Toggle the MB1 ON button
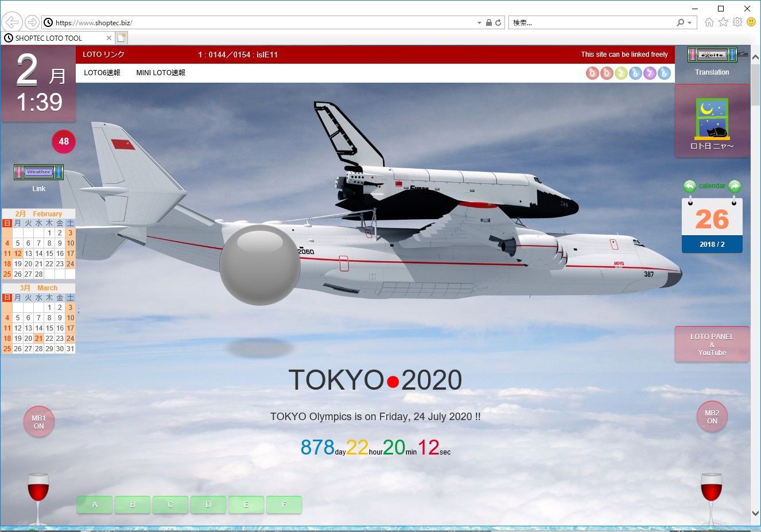The height and width of the screenshot is (532, 761). pyautogui.click(x=38, y=422)
